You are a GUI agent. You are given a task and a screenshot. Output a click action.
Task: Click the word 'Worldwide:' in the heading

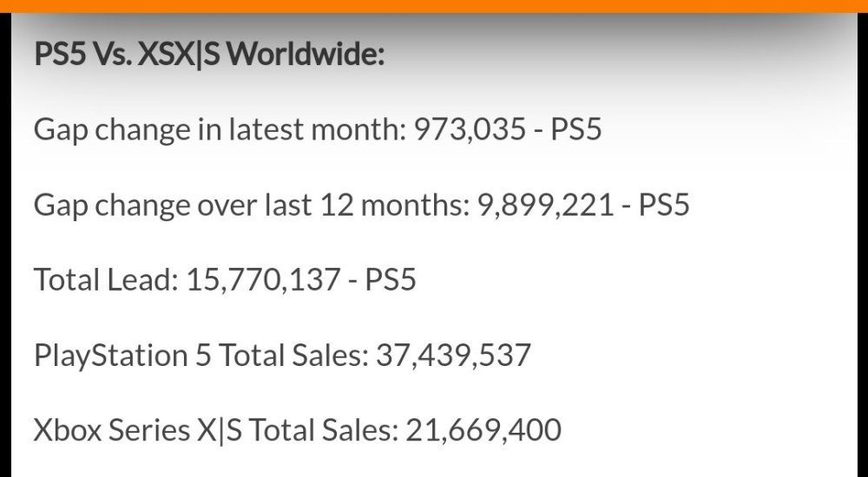point(308,56)
